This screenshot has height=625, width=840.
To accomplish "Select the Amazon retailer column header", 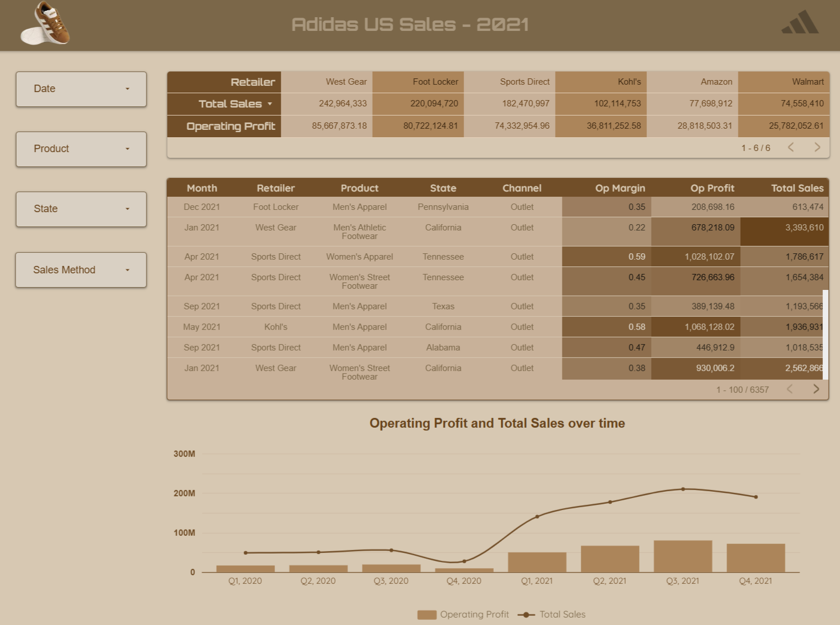I will 692,82.
